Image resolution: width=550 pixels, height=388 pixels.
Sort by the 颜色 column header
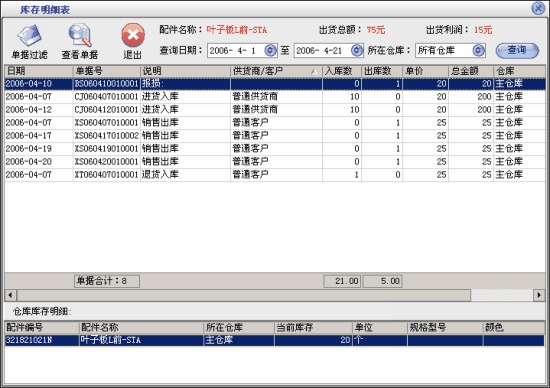click(514, 327)
